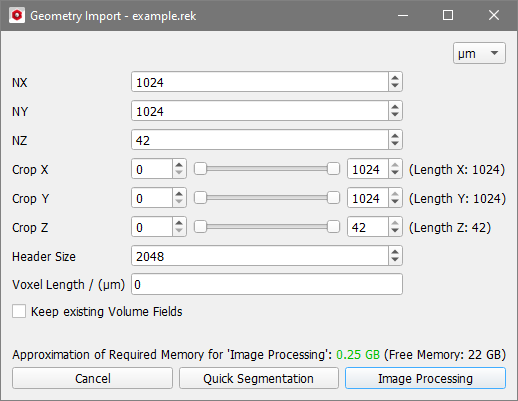The width and height of the screenshot is (518, 401).
Task: Increase Crop X minimum with up arrow
Action: coord(179,165)
